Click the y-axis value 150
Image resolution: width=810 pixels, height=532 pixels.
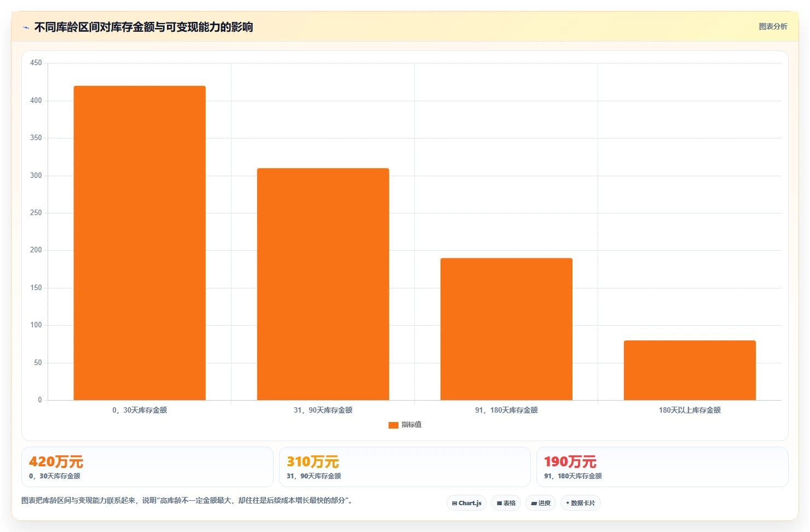point(36,288)
